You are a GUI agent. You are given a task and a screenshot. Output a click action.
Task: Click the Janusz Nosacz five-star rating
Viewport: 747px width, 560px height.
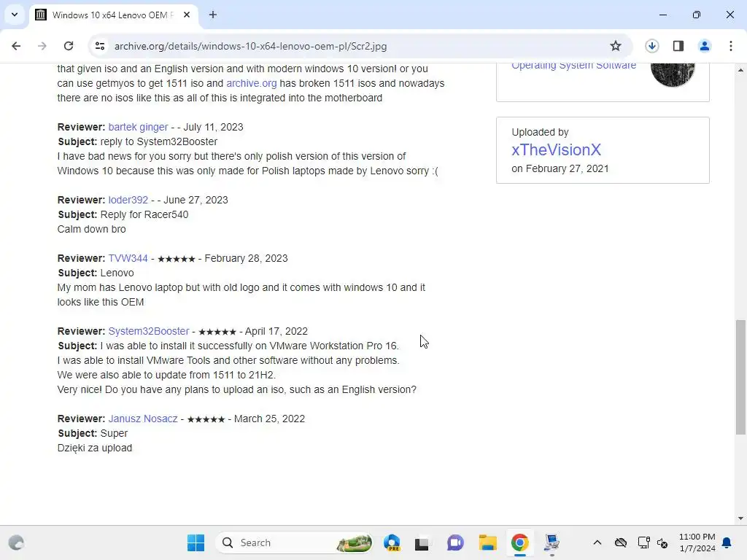click(x=206, y=419)
